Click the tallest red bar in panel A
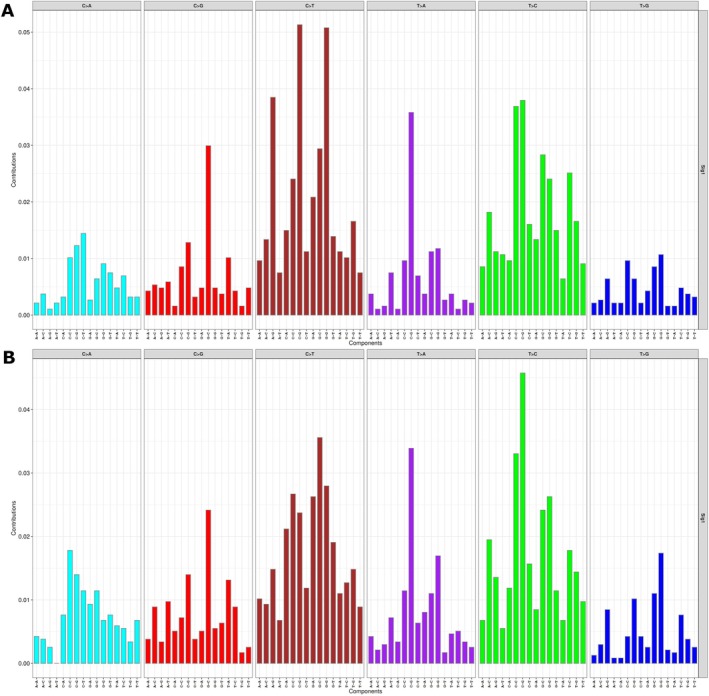Image resolution: width=709 pixels, height=696 pixels. pos(208,230)
